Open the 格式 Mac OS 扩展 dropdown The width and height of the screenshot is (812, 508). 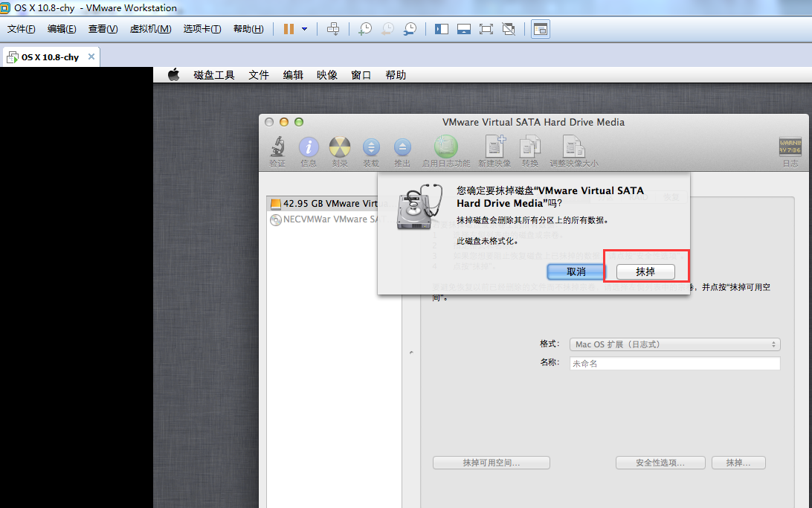(x=674, y=344)
